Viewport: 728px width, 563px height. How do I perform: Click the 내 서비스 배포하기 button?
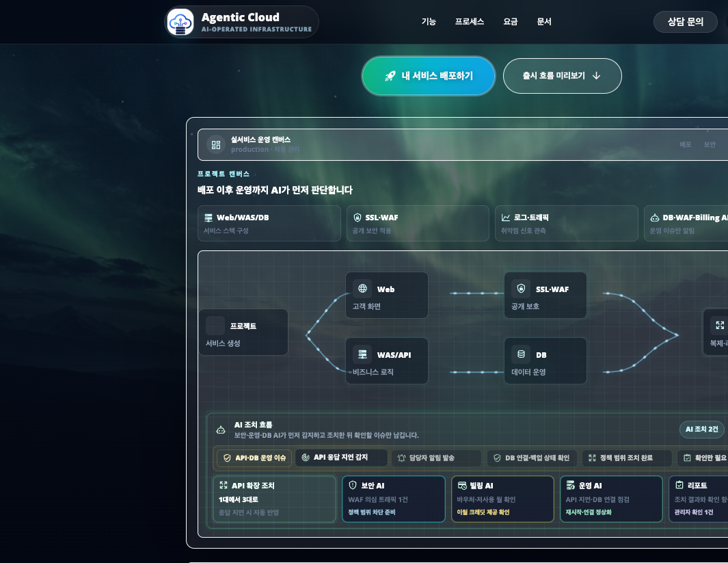click(429, 76)
